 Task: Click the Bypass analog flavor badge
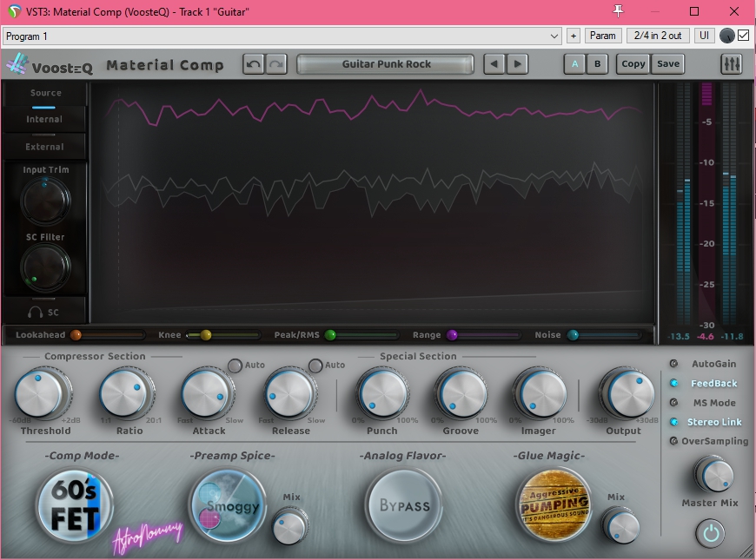[x=404, y=505]
